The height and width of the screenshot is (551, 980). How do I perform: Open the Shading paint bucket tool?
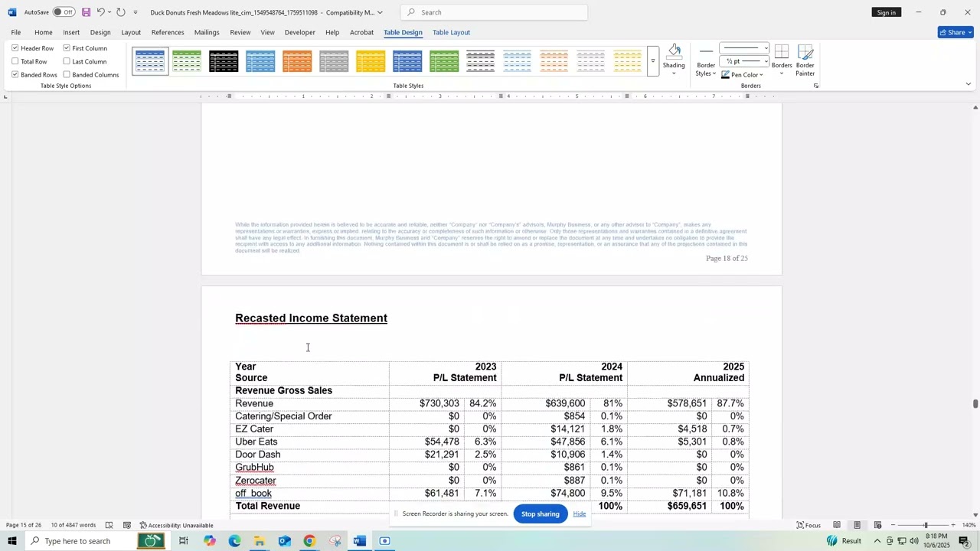tap(674, 51)
